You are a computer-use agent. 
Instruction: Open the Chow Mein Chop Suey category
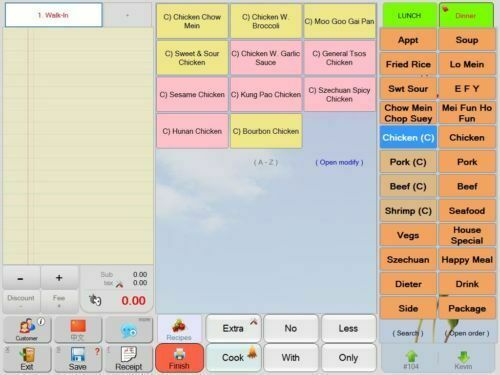408,113
